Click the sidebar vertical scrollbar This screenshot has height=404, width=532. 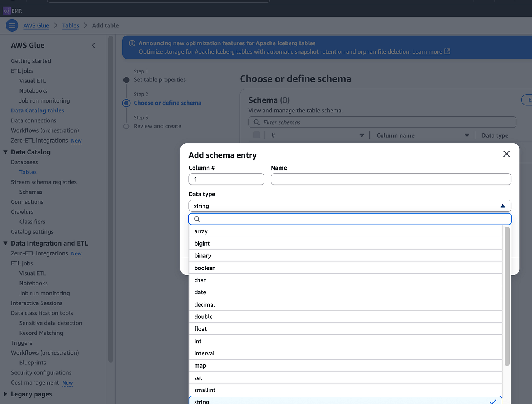[111, 199]
